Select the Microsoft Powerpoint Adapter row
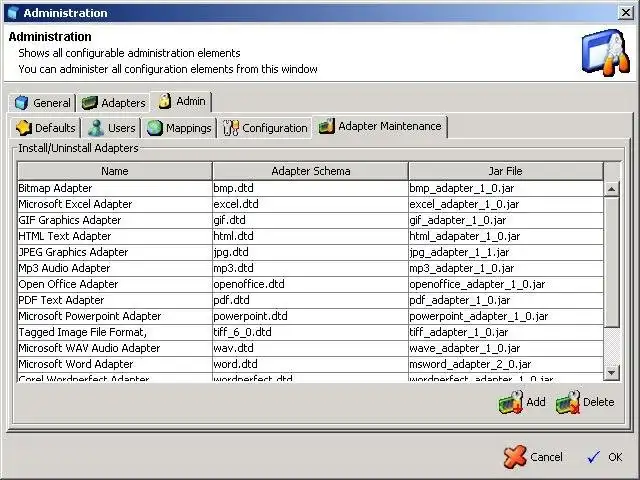 (x=310, y=316)
